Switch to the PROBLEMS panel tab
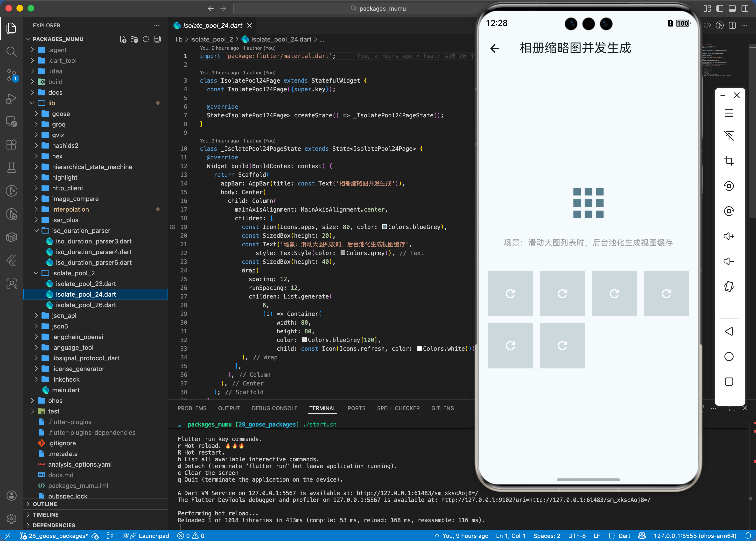Screen dimensions: 756x541 192,408
